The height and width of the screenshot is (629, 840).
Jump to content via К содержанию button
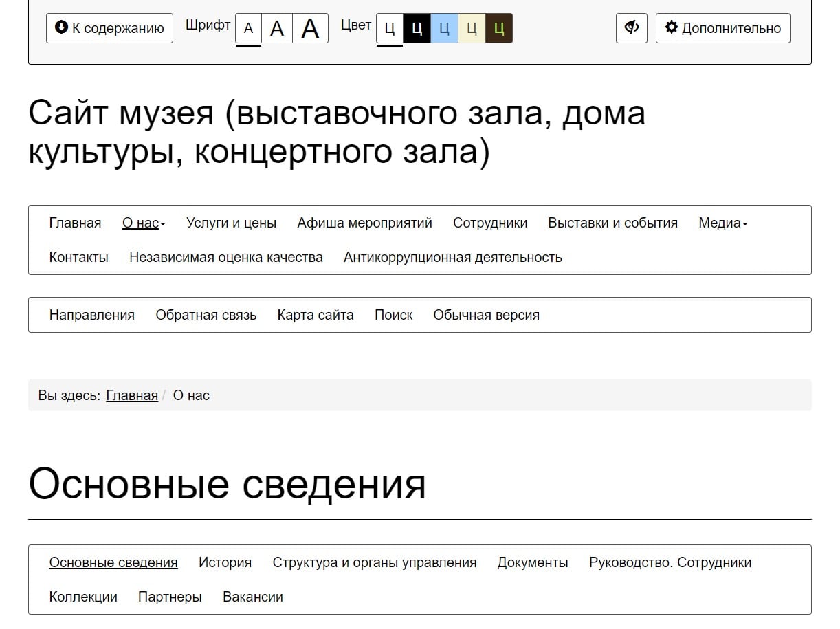109,28
